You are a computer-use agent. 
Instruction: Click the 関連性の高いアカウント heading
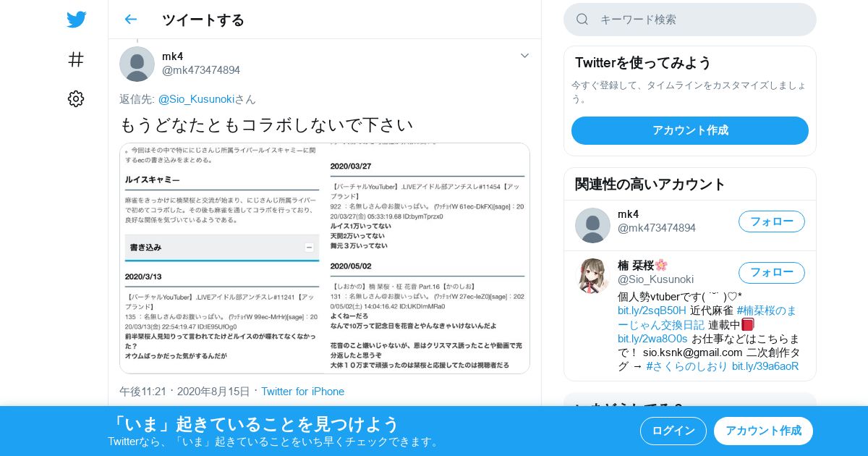tap(650, 184)
